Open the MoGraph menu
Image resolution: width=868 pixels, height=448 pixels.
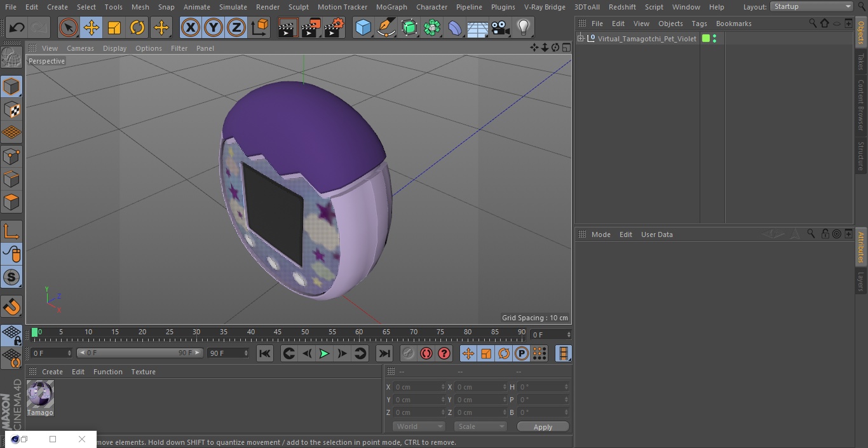[391, 7]
